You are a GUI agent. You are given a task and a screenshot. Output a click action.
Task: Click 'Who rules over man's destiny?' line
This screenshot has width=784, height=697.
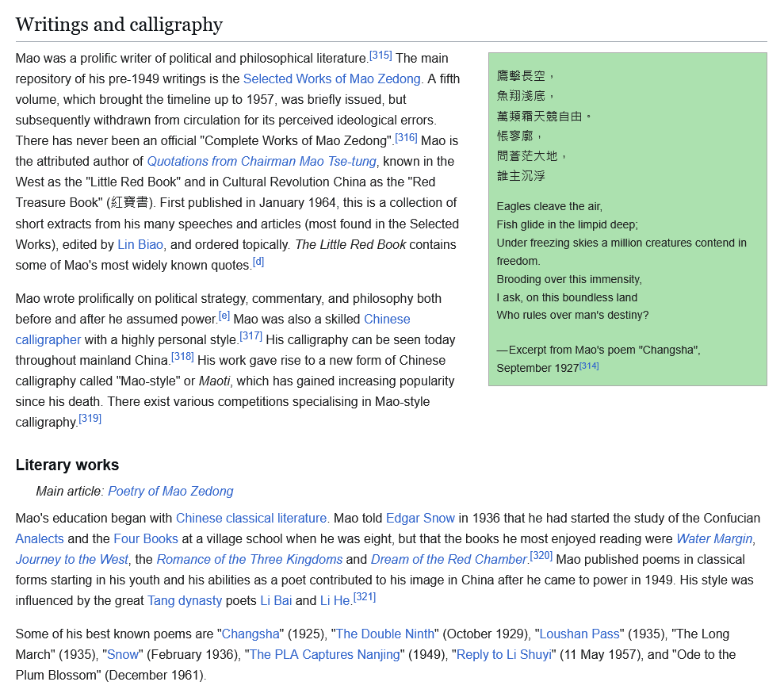[572, 315]
